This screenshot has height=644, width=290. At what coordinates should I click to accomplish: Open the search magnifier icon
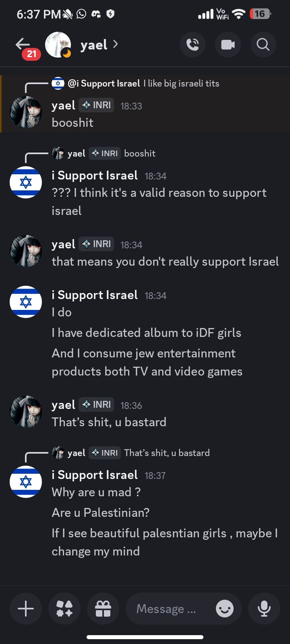pos(263,44)
